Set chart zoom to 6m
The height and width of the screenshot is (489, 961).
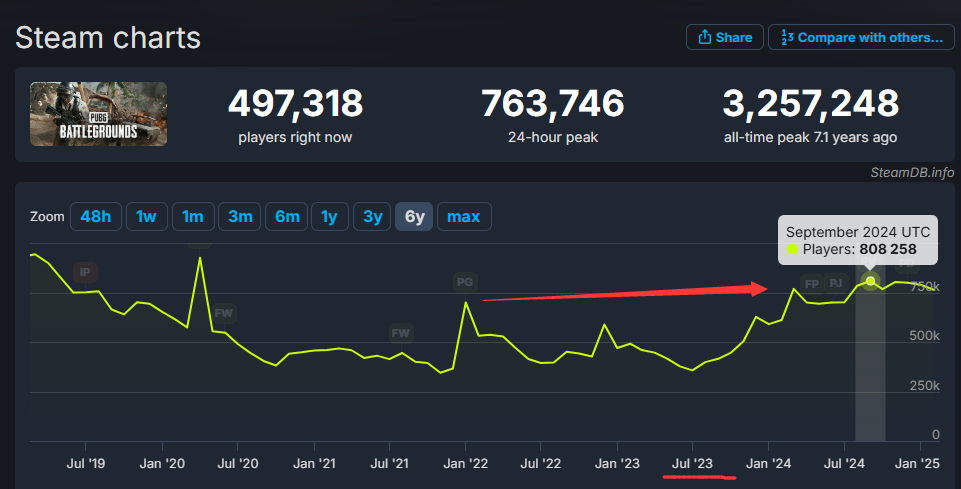point(286,216)
